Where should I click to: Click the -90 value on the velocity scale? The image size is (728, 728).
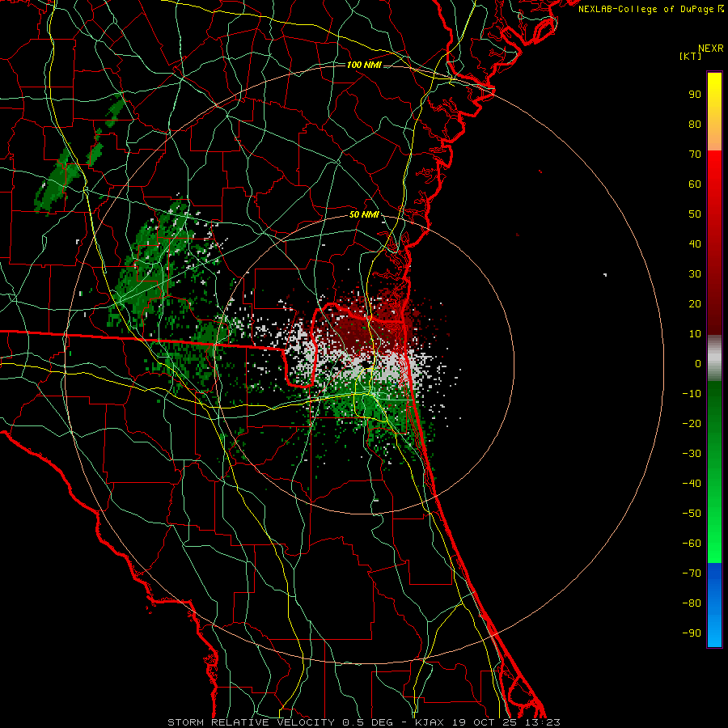pyautogui.click(x=692, y=633)
